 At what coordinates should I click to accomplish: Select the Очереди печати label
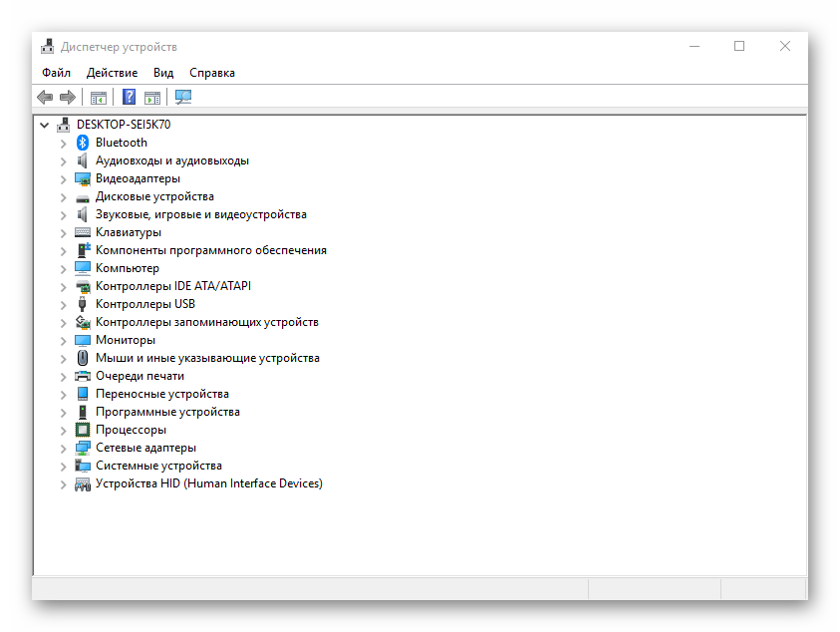click(x=140, y=376)
